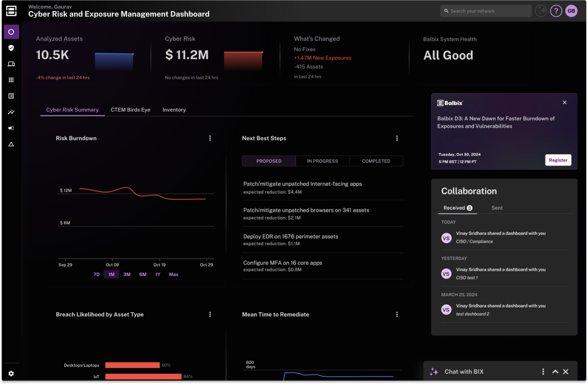The image size is (588, 384).
Task: Click the Register button for Balbix D3 webinar
Action: pos(558,160)
